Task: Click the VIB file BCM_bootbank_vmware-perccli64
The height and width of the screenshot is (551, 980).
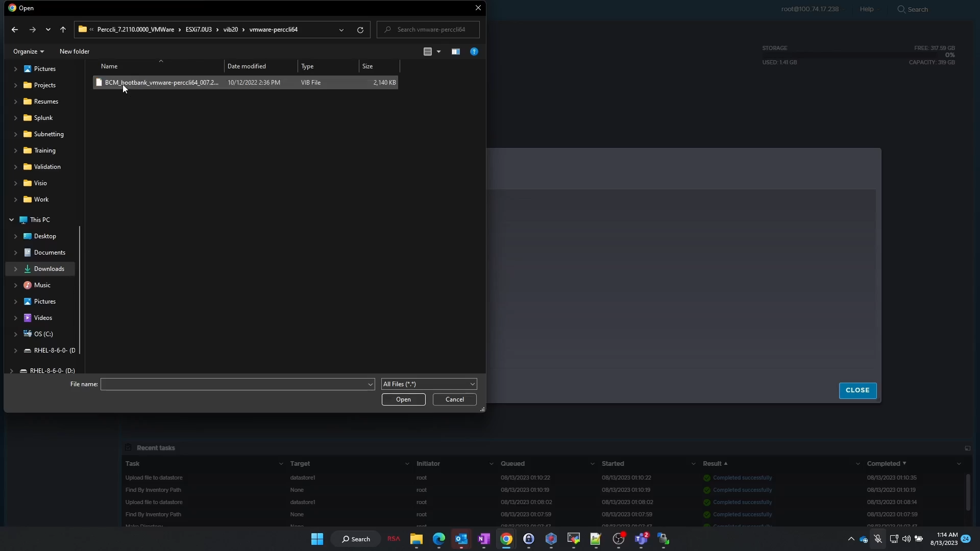Action: click(x=161, y=82)
